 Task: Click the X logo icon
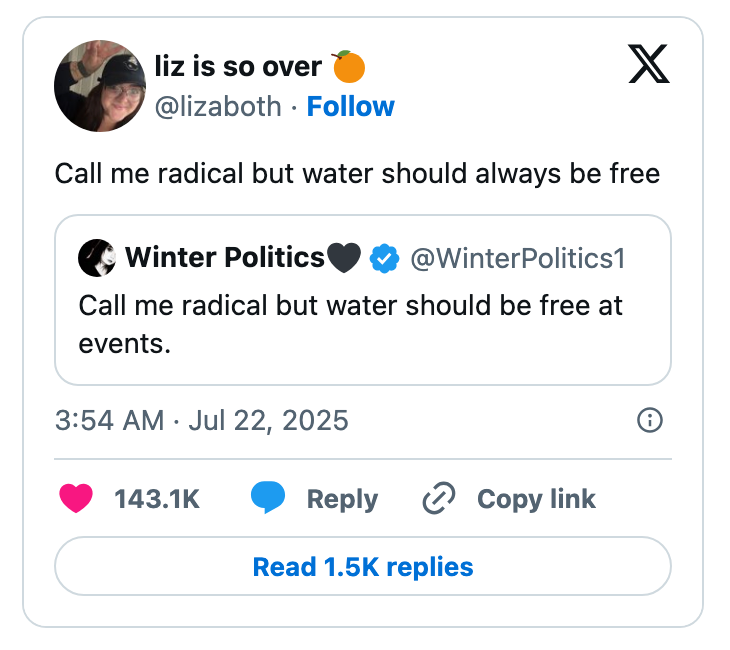click(x=649, y=64)
